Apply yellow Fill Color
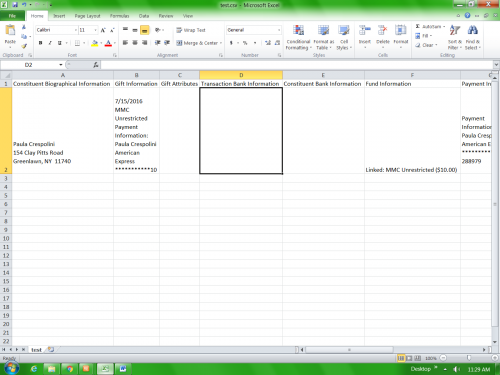 point(95,43)
